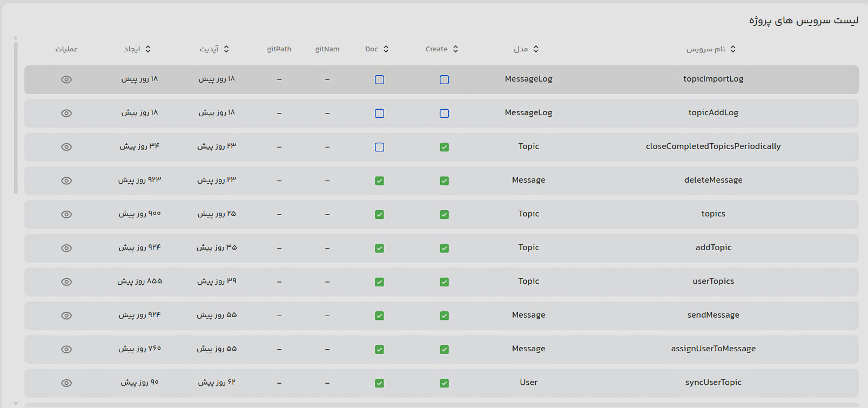The height and width of the screenshot is (408, 868).
Task: Click the eye icon for topics row
Action: click(x=66, y=215)
